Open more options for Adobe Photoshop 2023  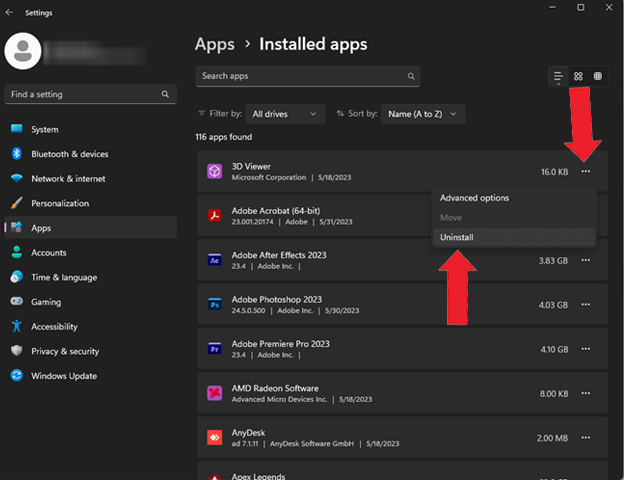pos(585,305)
